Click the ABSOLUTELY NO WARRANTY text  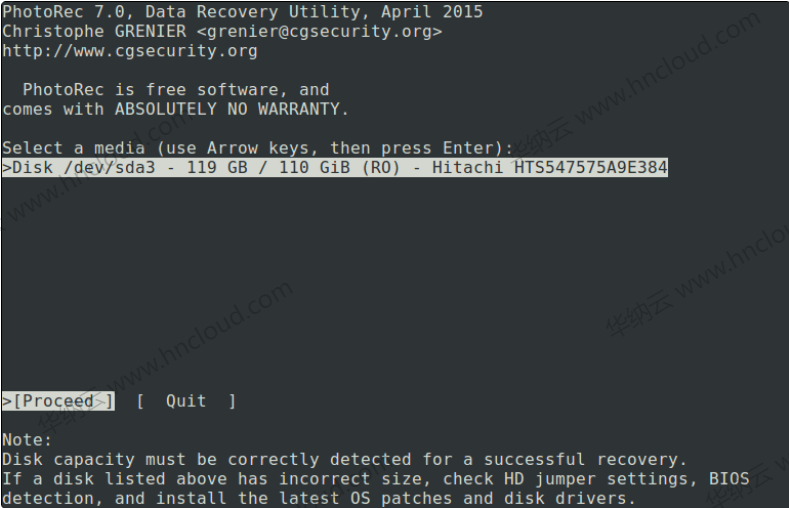click(227, 109)
